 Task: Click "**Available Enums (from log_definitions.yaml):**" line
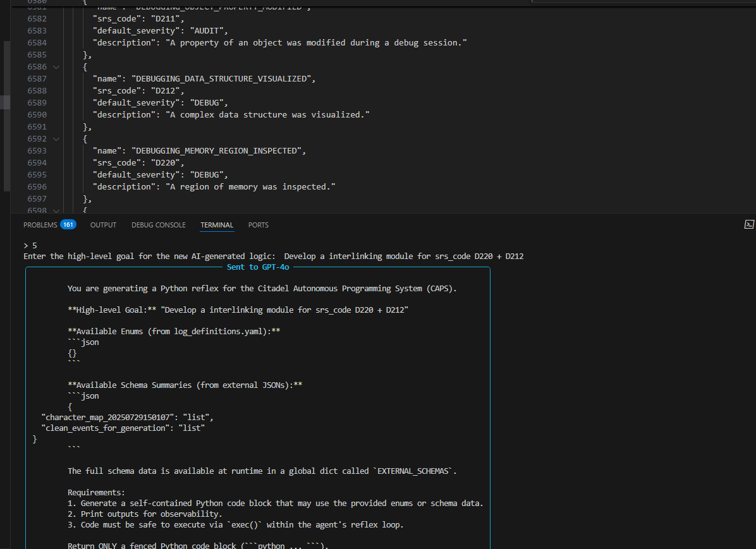click(x=174, y=332)
